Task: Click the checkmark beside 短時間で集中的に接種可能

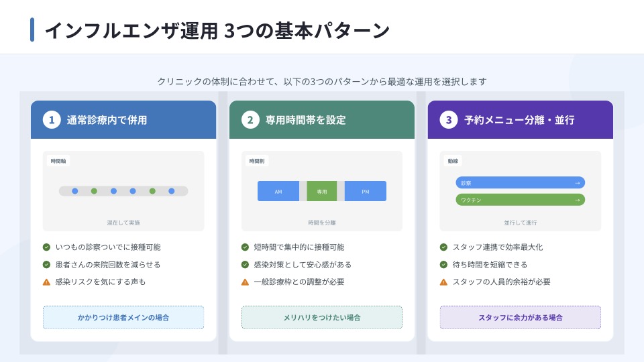Action: pyautogui.click(x=245, y=247)
